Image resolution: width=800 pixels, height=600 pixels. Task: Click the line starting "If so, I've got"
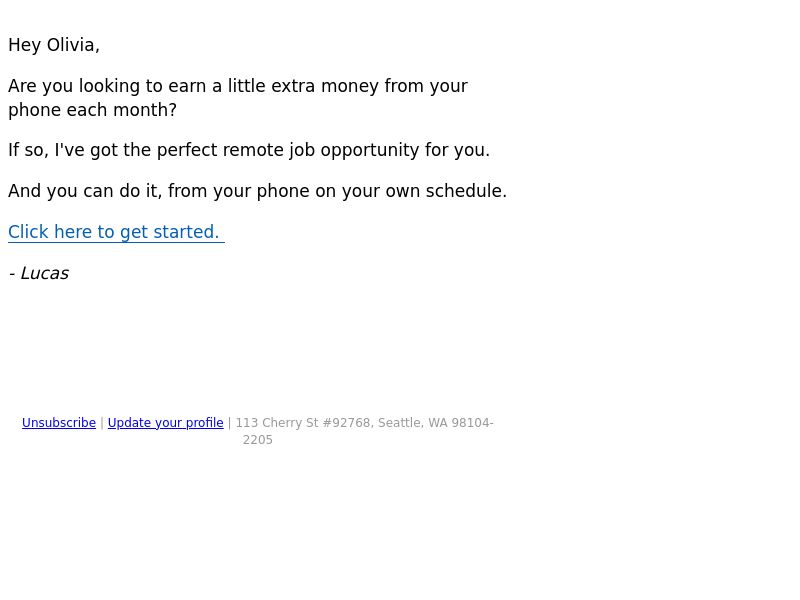click(x=249, y=150)
